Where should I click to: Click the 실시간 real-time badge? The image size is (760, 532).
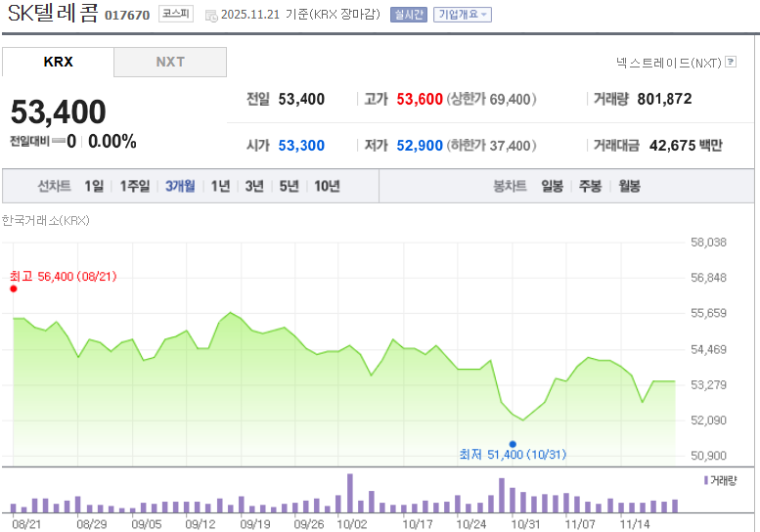click(409, 15)
